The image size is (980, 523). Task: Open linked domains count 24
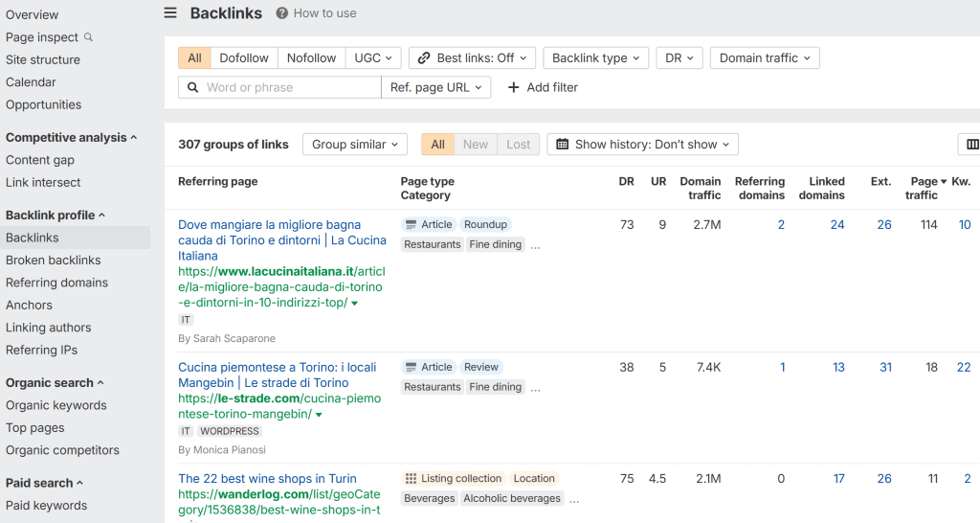click(x=836, y=224)
